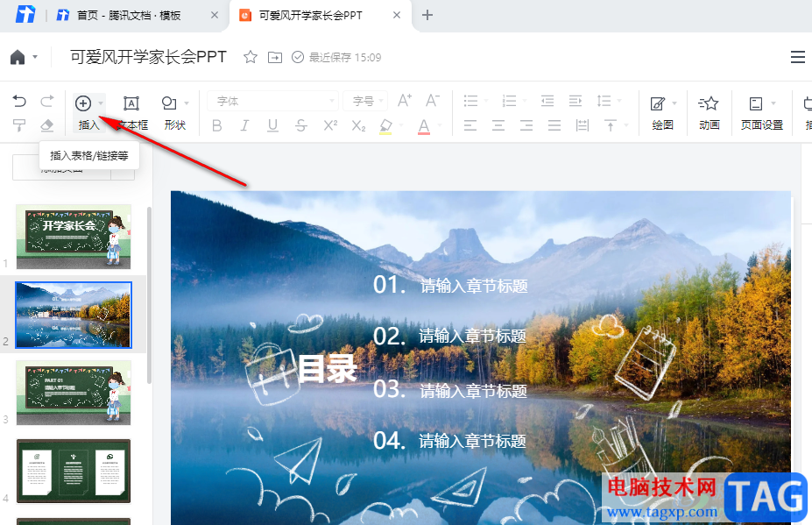
Task: Toggle italic formatting
Action: click(244, 125)
